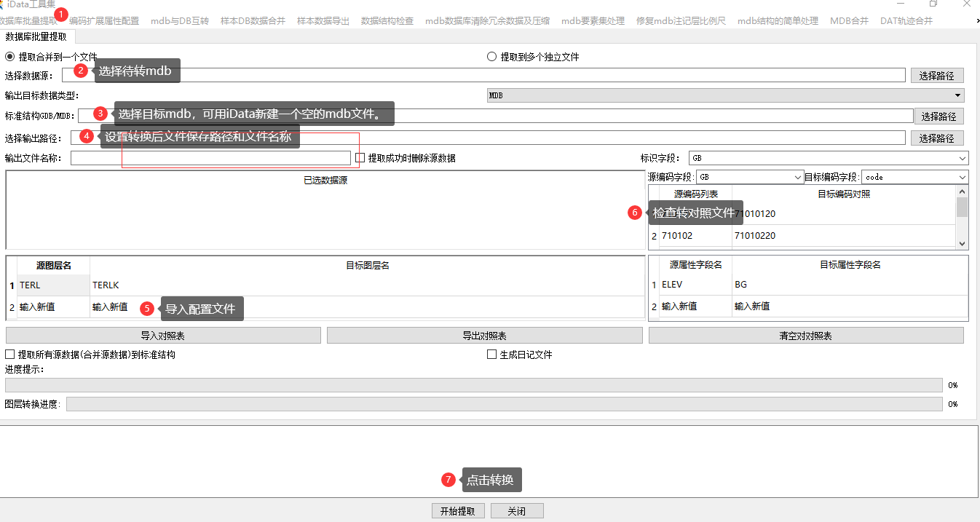Viewport: 980px width, 522px height.
Task: Tick the 生成日记文件 checkbox
Action: point(491,355)
